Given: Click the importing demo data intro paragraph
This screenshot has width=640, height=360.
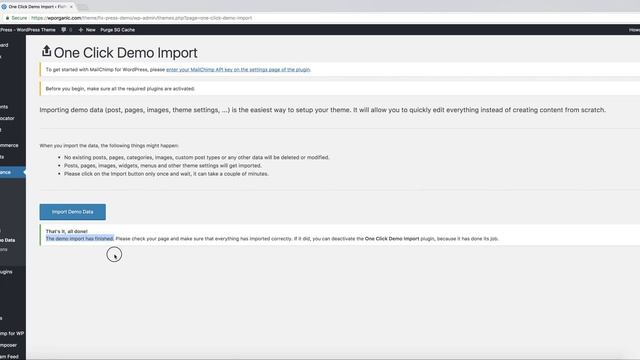Looking at the screenshot, I should (322, 110).
